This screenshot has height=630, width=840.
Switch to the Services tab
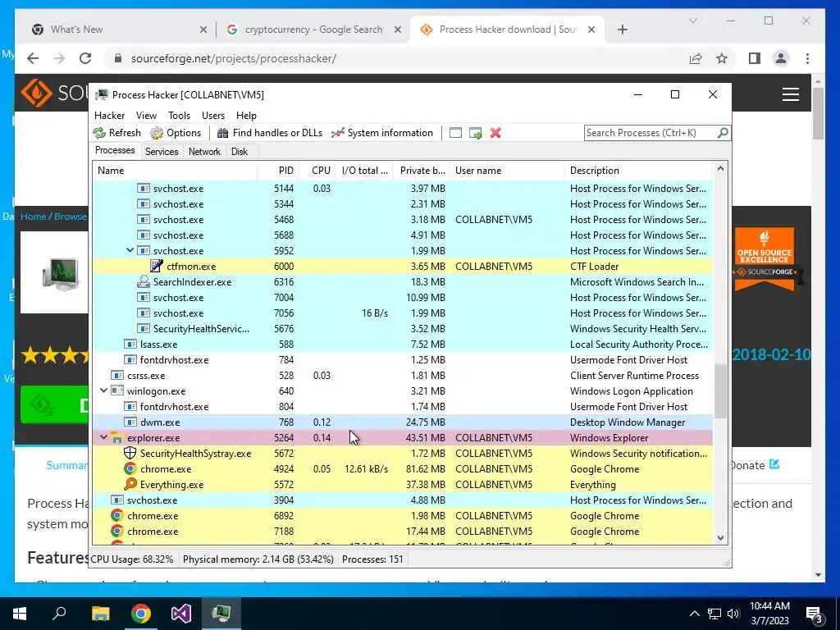point(162,152)
